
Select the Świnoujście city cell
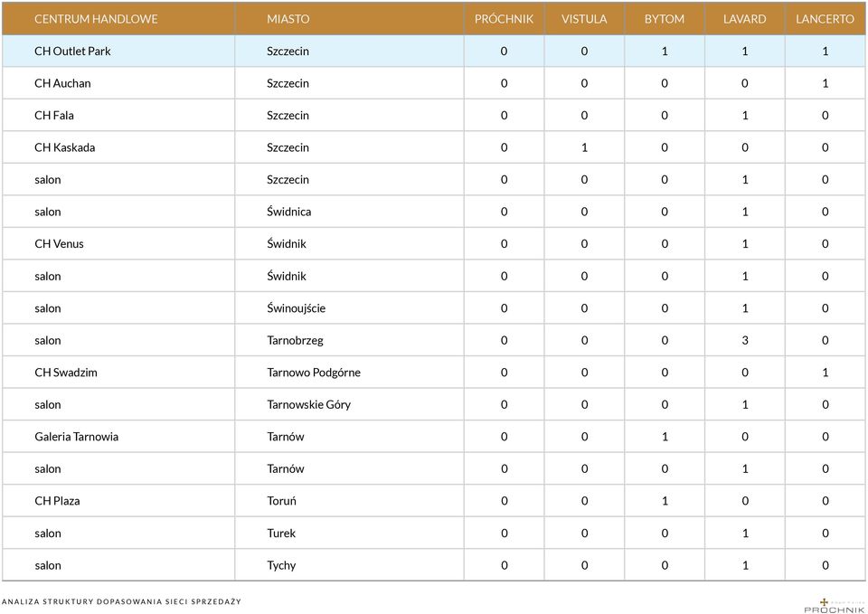pos(296,308)
